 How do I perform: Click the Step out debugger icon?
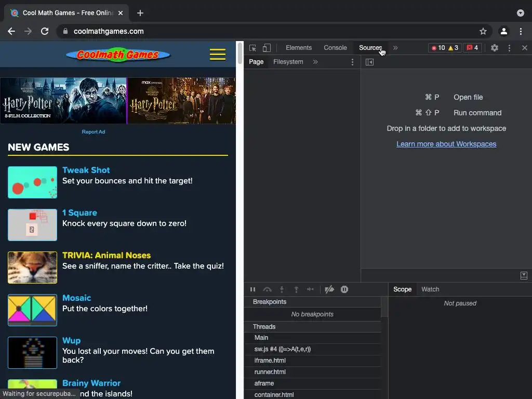(296, 289)
